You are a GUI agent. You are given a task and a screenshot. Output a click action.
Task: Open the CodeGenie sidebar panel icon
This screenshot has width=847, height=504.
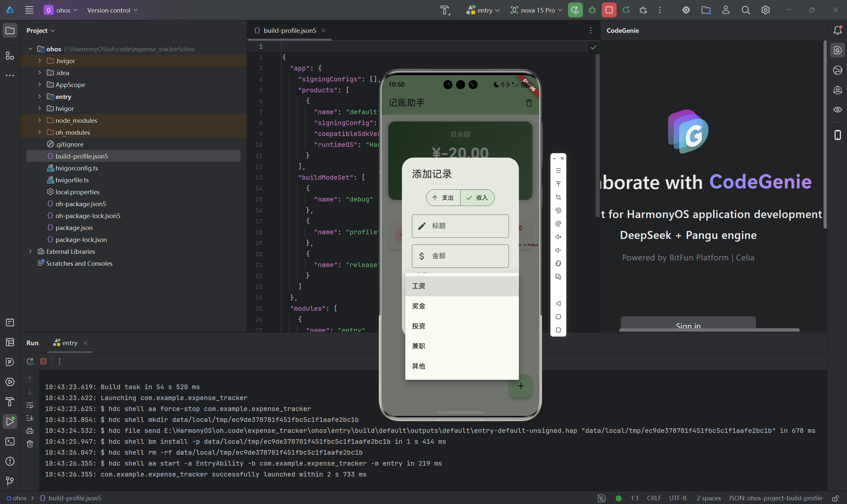(837, 51)
